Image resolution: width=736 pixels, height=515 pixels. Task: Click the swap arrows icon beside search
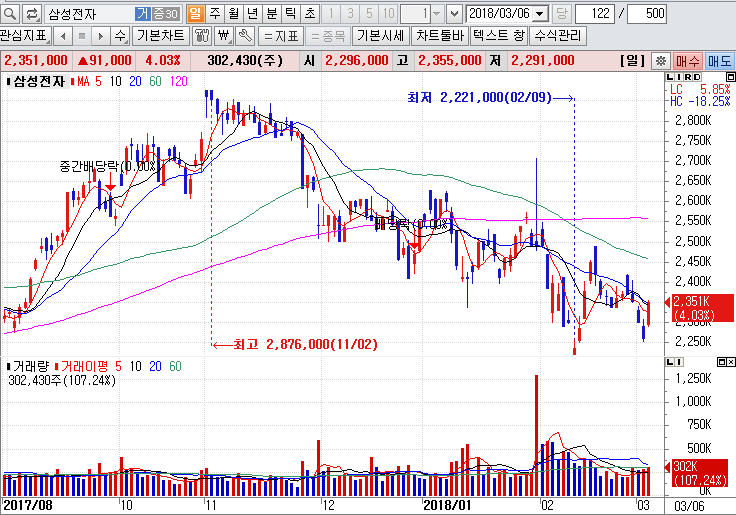coord(31,13)
